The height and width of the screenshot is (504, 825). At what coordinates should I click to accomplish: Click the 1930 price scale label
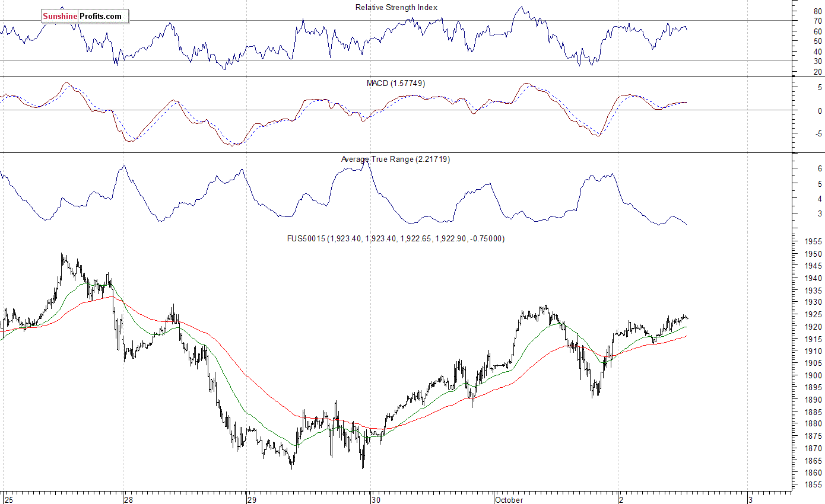pyautogui.click(x=814, y=302)
